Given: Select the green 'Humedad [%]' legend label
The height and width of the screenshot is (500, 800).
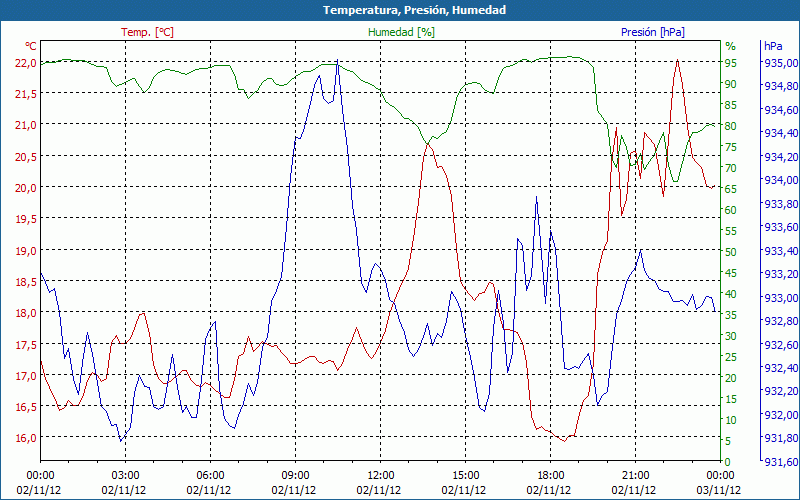Looking at the screenshot, I should 401,32.
